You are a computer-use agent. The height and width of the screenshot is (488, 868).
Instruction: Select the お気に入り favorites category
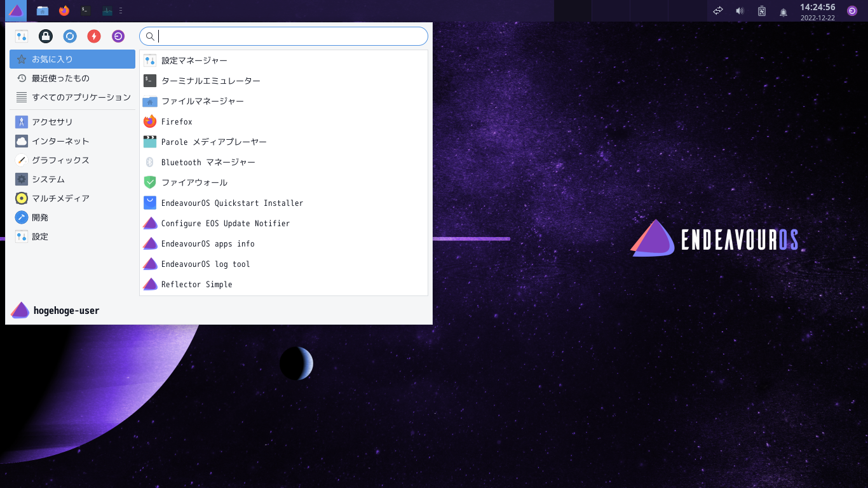coord(72,59)
